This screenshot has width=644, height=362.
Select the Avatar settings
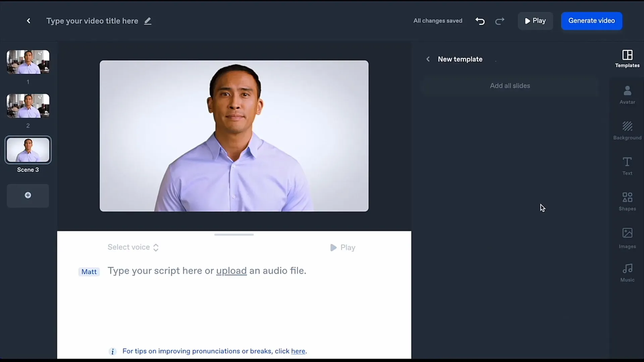click(628, 95)
